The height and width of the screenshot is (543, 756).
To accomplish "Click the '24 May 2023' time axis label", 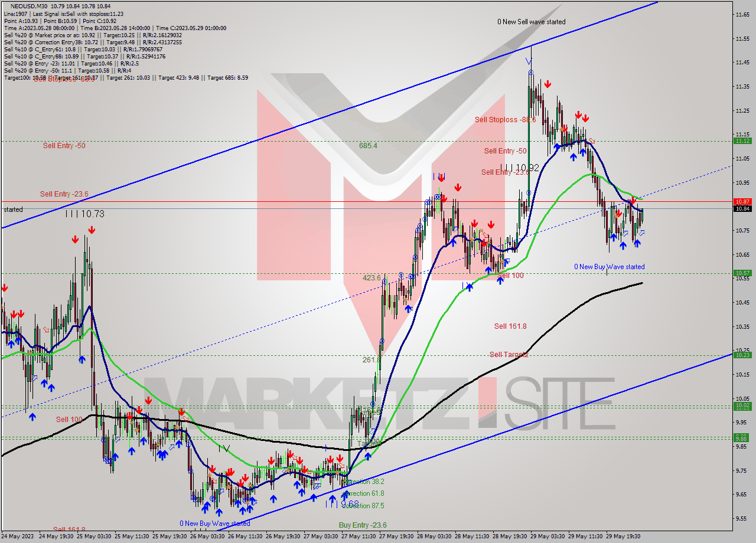I will click(17, 537).
